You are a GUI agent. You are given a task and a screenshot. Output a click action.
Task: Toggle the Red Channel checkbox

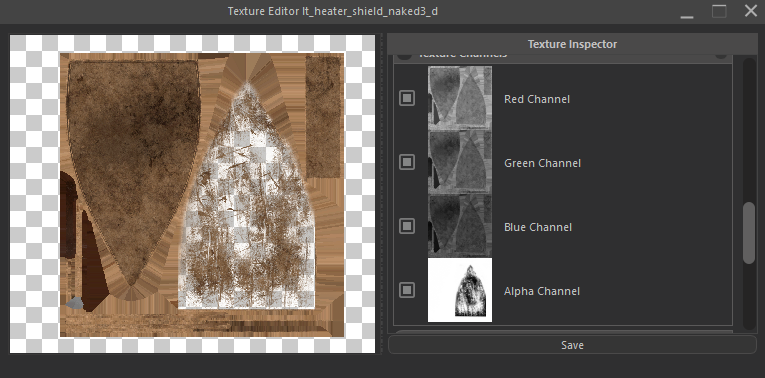pos(407,98)
